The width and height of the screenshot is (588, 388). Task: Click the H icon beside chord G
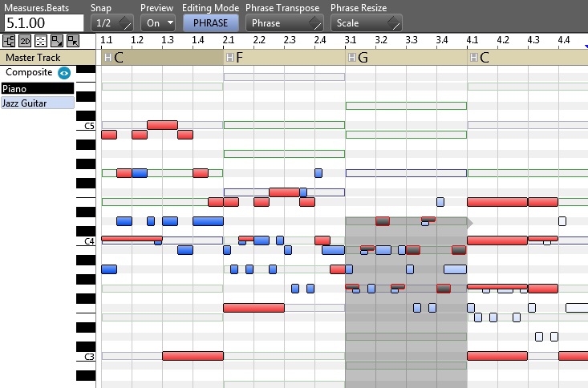[x=351, y=58]
